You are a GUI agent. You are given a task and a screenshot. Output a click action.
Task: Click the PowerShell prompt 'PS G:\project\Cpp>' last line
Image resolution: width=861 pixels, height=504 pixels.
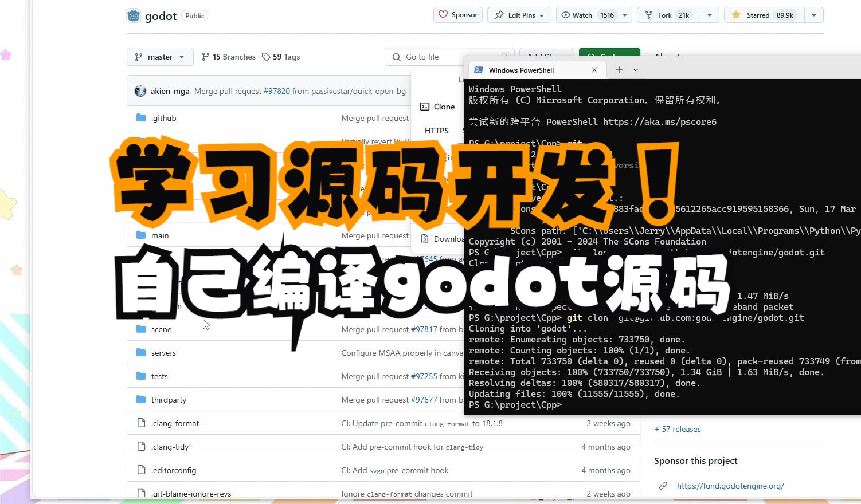pyautogui.click(x=515, y=405)
